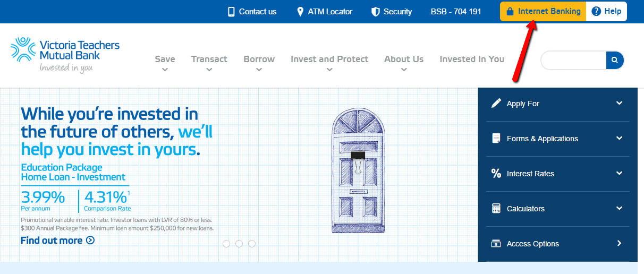This screenshot has width=644, height=274.
Task: Click the card icon beside Access Options
Action: click(496, 244)
